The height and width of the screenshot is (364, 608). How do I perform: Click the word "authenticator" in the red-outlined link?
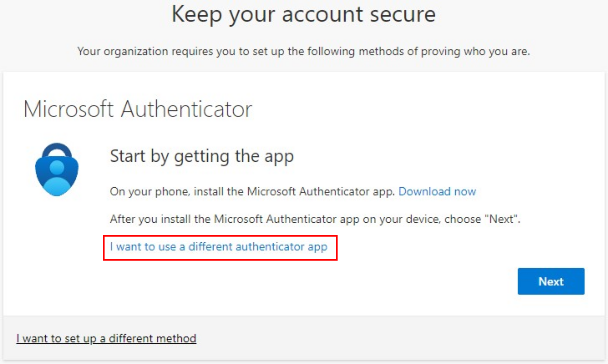click(x=270, y=247)
